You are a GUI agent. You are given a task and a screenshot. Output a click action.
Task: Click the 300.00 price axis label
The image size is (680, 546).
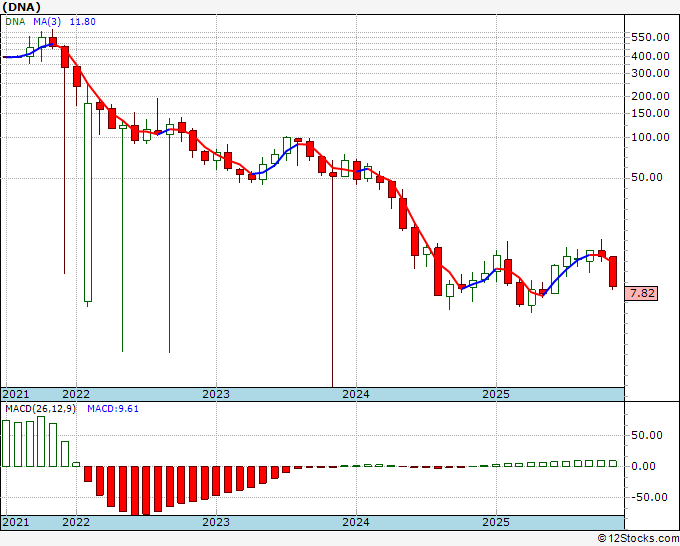(x=650, y=73)
